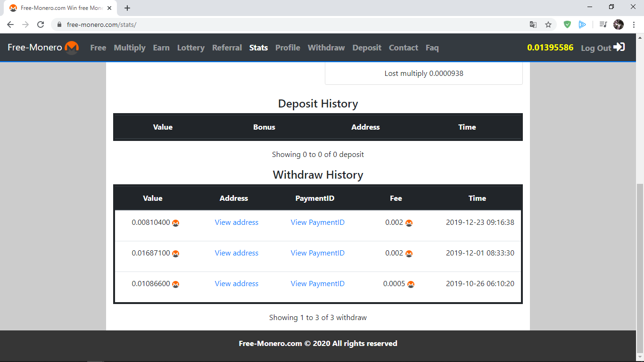View PaymentID for the 0.00810400 withdrawal

318,222
